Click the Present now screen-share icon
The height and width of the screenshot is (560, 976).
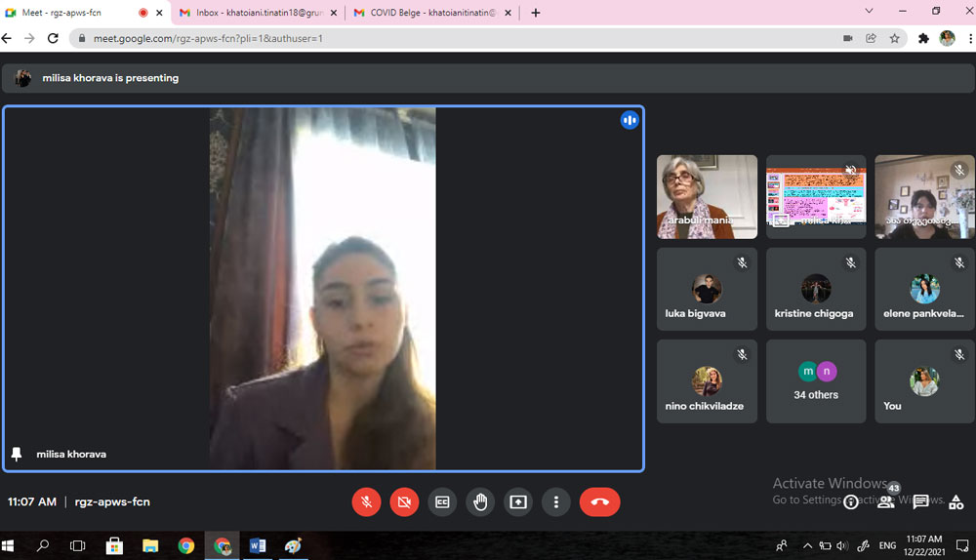point(518,501)
